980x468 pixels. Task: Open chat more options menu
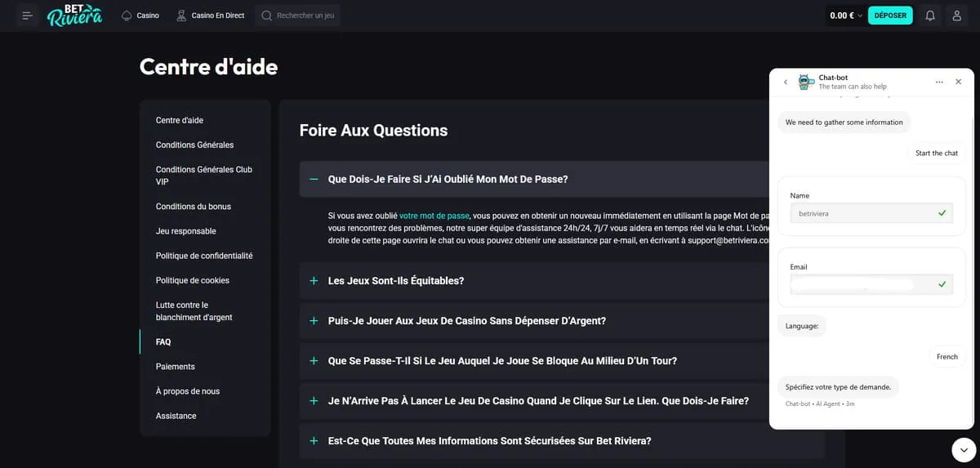(939, 82)
